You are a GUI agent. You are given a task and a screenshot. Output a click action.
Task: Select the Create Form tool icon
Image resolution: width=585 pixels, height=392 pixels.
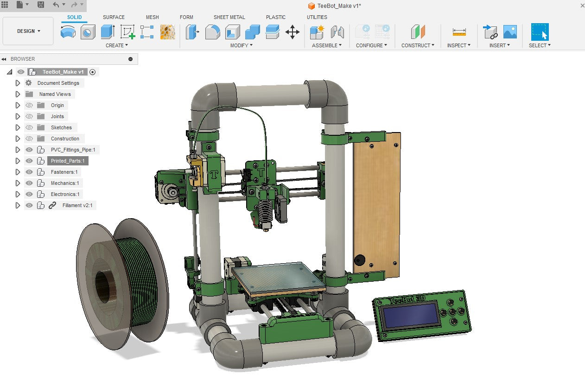68,32
